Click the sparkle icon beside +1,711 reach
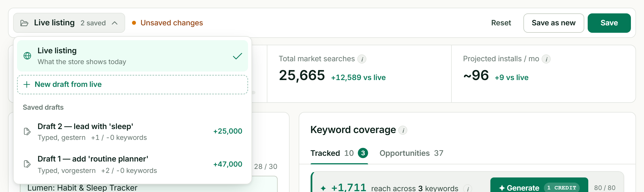 pyautogui.click(x=323, y=188)
